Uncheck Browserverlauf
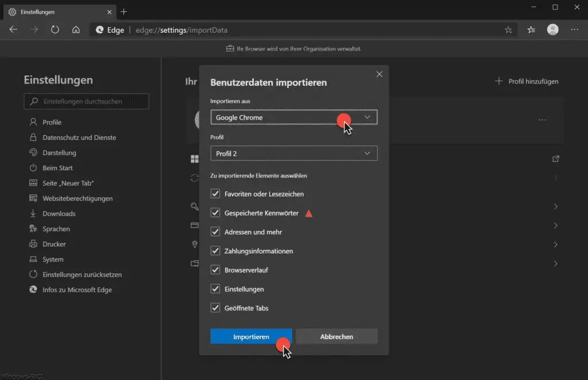This screenshot has width=588, height=380. (x=215, y=270)
